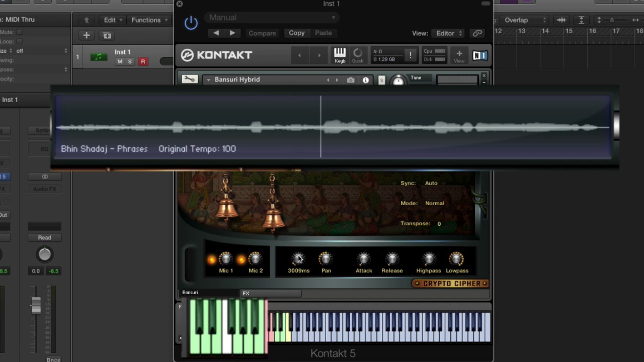Viewport: 644px width, 362px height.
Task: Click the Attack knob
Action: tap(364, 259)
